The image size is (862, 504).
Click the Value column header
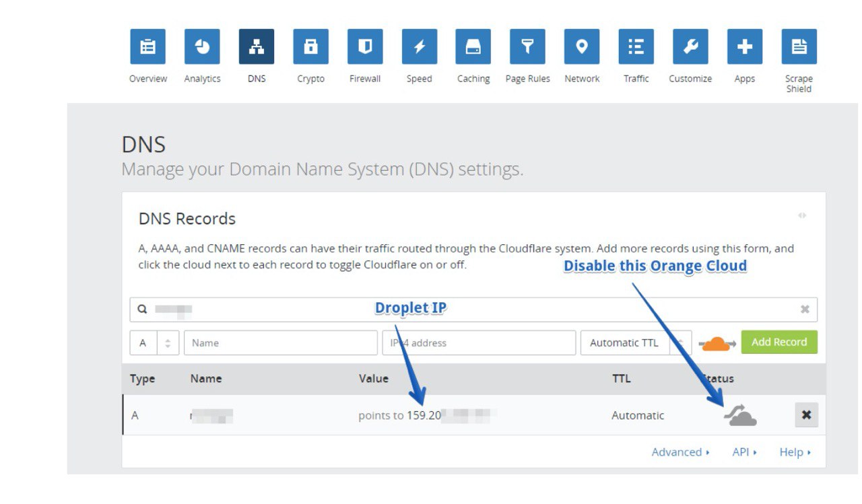(374, 379)
